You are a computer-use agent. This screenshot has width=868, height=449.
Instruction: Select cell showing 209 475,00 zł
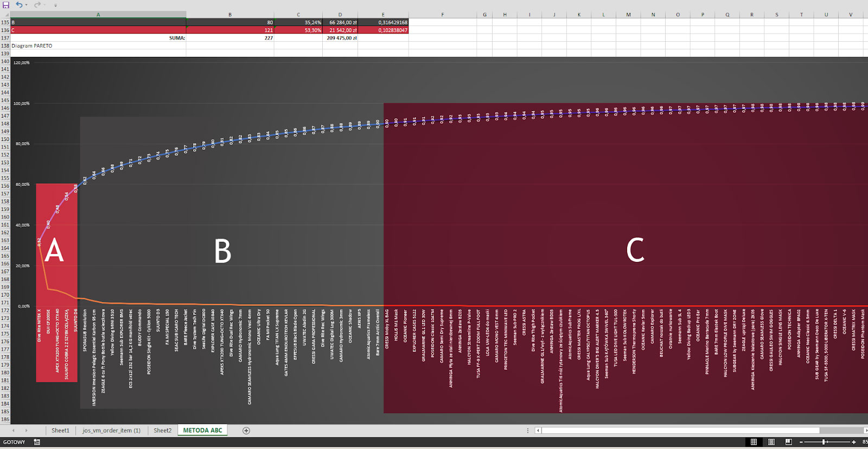(x=340, y=38)
